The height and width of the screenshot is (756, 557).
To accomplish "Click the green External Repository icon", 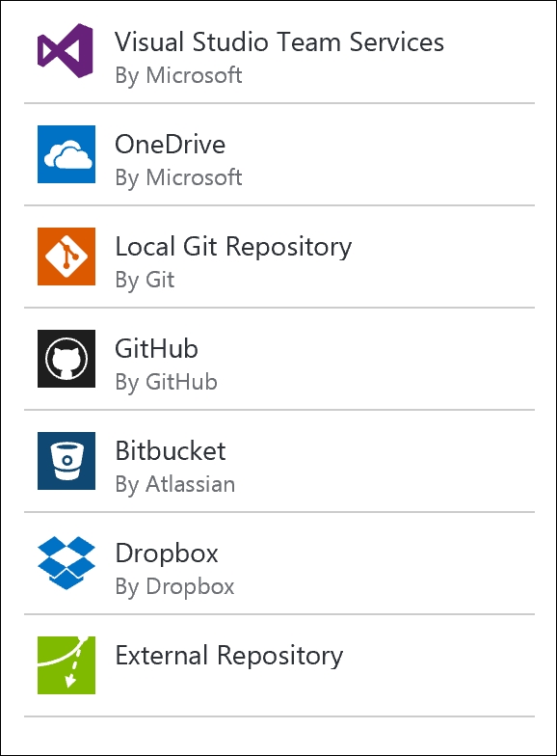I will click(x=66, y=665).
